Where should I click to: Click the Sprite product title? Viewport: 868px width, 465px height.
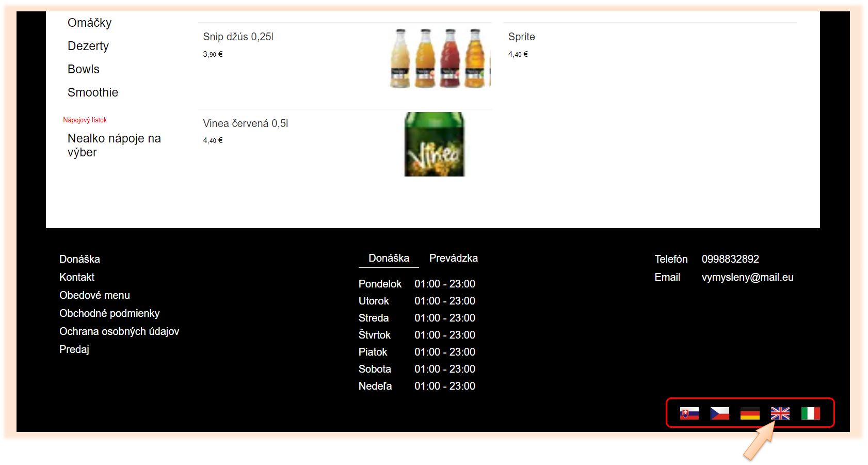[x=521, y=37]
